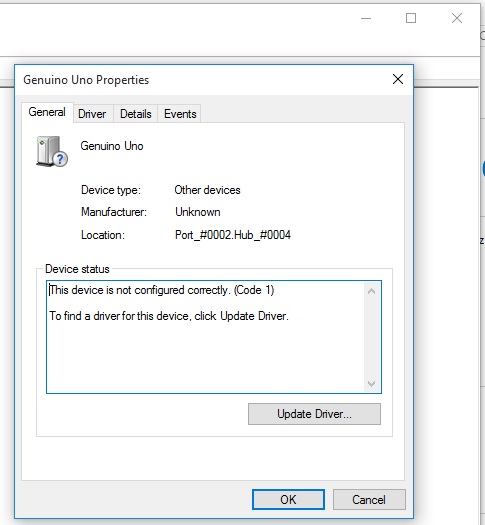Click the device status scroll up arrow
Viewport: 485px width, 525px height.
point(371,291)
